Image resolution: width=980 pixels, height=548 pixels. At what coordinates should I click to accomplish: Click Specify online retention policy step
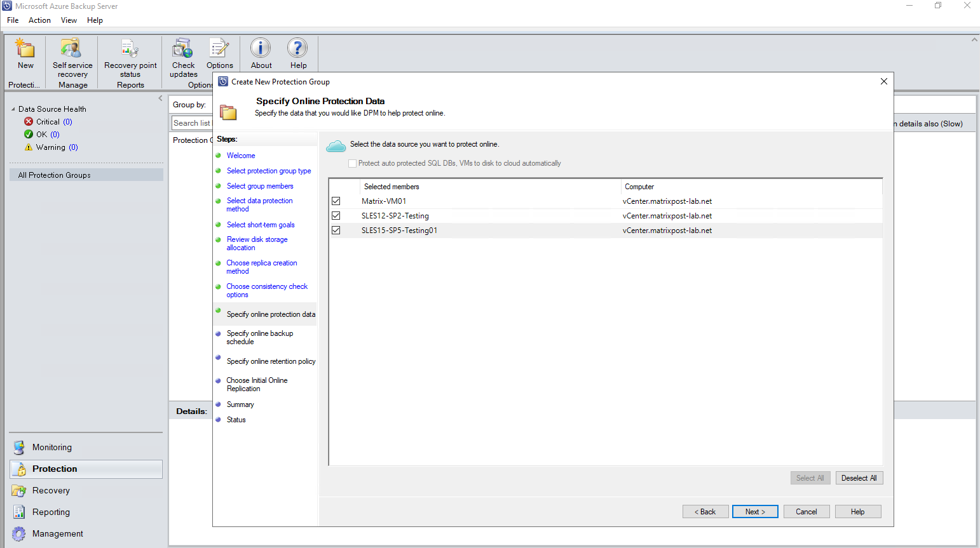(x=271, y=361)
